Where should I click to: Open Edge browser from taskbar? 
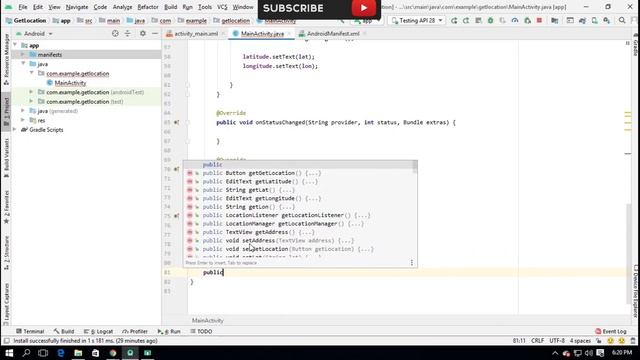point(61,353)
